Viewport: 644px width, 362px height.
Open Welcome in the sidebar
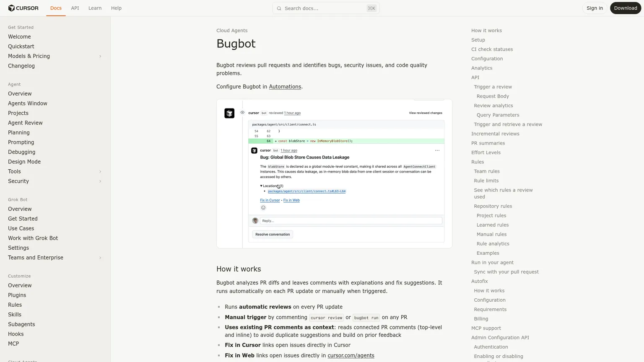[19, 37]
